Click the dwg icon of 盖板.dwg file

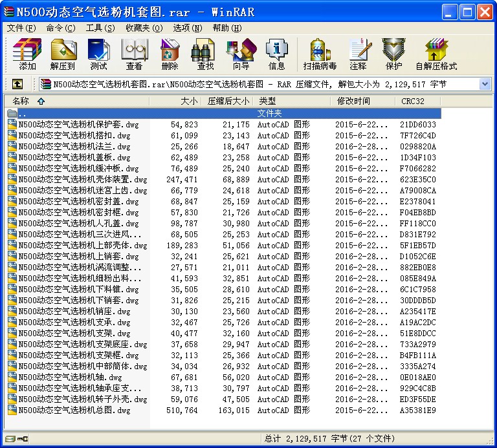[12, 157]
